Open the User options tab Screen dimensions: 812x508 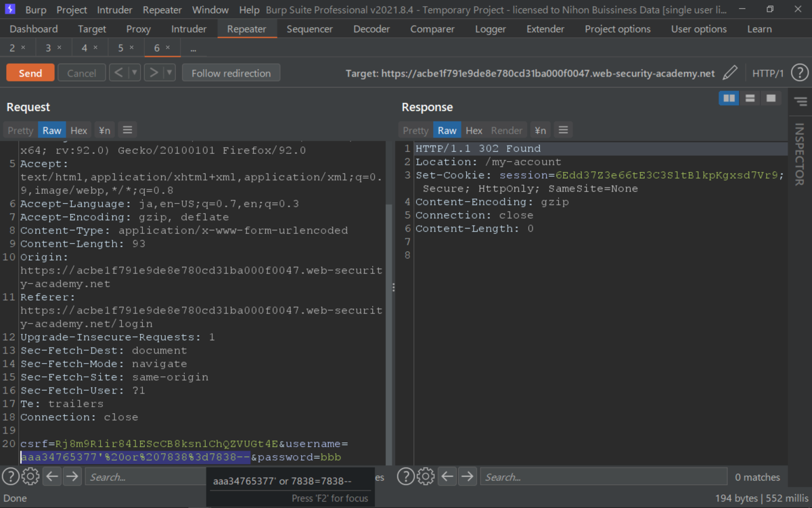[x=699, y=29]
